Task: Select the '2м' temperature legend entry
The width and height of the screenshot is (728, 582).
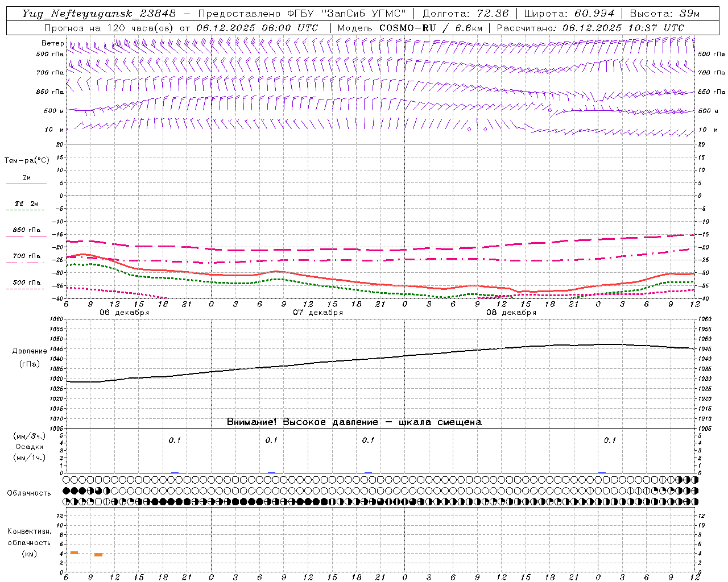Action: 27,178
